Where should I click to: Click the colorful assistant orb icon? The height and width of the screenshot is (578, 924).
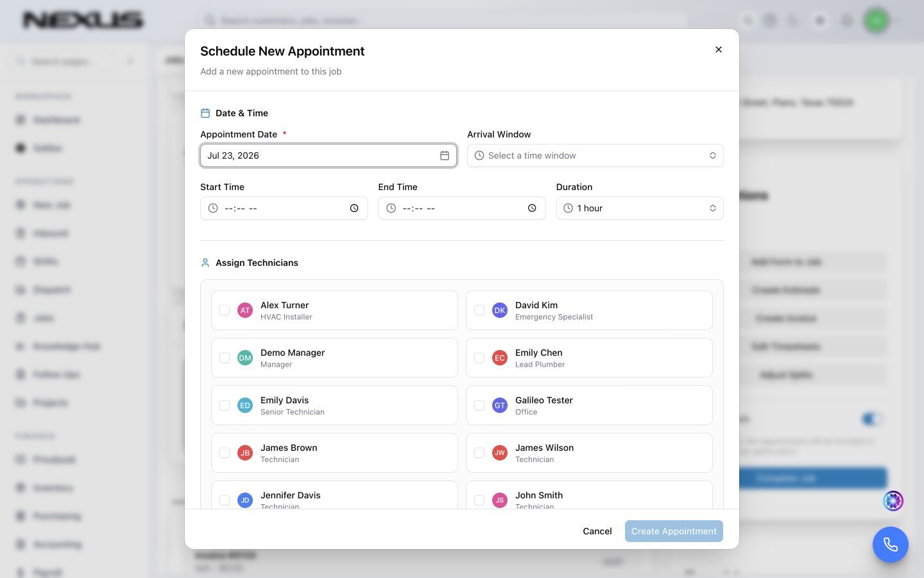pos(893,500)
